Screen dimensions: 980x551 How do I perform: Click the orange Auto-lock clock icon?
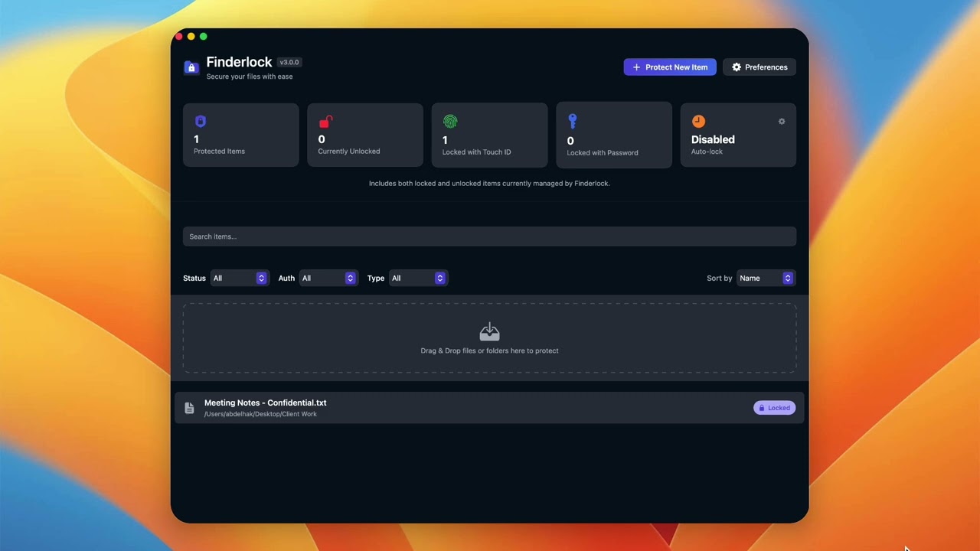click(698, 121)
